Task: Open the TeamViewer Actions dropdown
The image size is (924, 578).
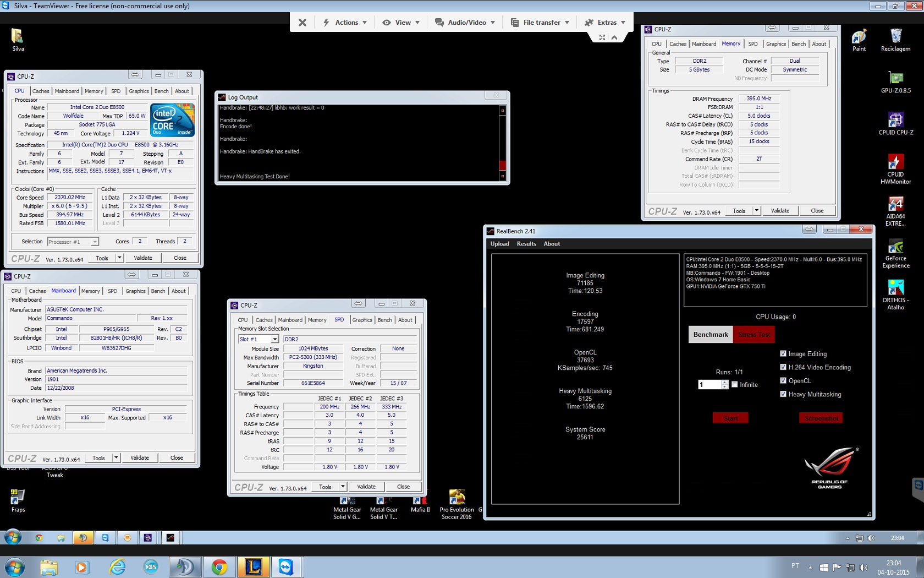Action: [344, 23]
